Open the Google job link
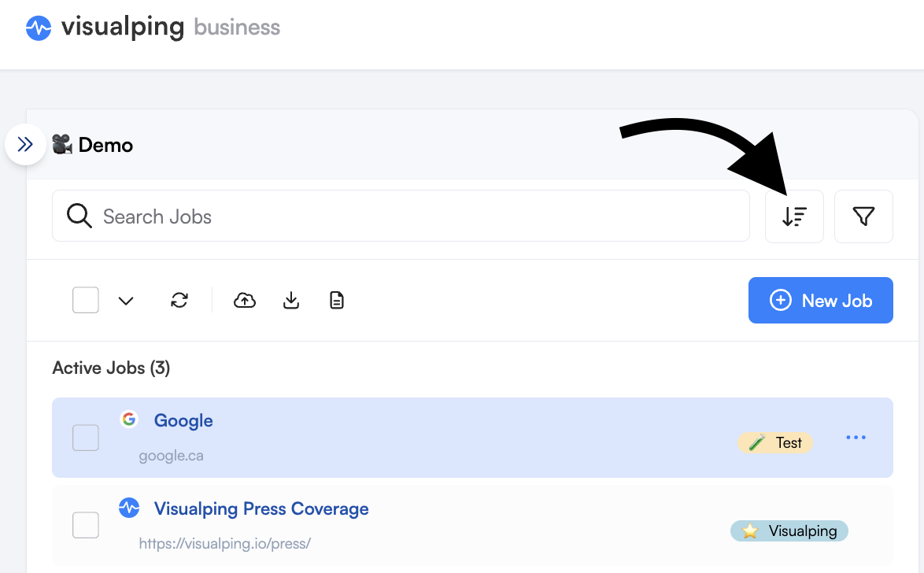This screenshot has width=924, height=573. [183, 420]
